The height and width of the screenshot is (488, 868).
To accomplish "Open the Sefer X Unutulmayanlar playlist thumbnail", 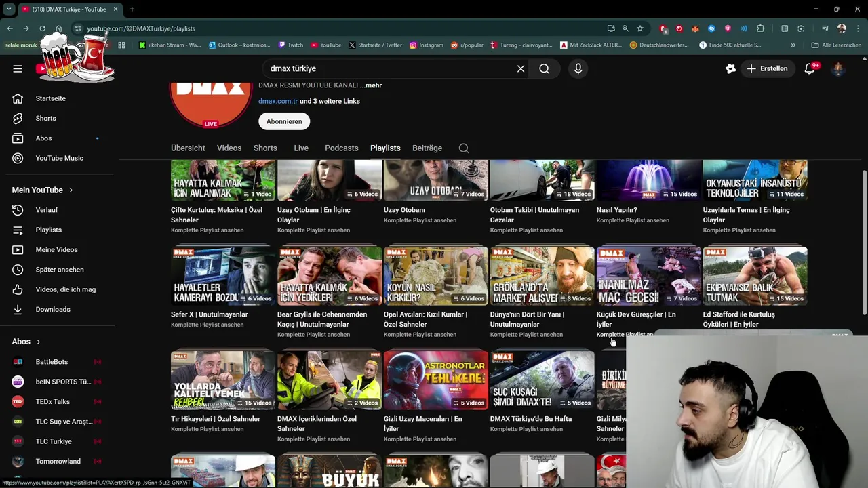I will 223,277.
